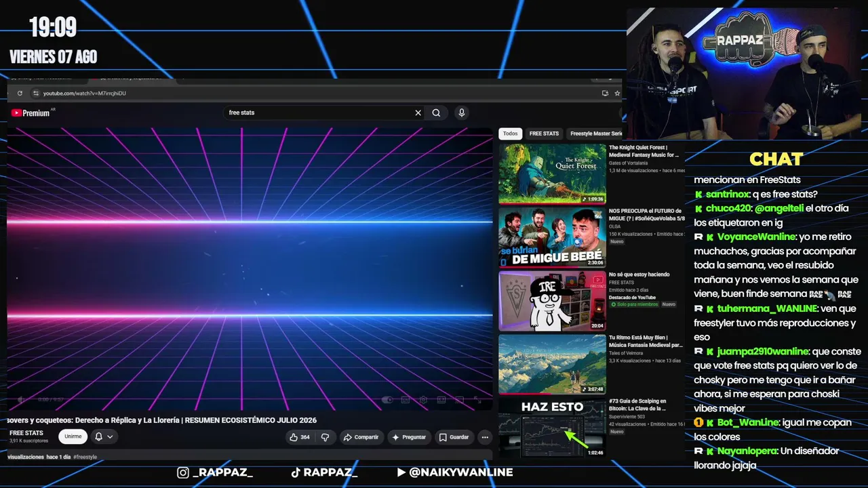The height and width of the screenshot is (488, 868).
Task: Open title 'The Knight Quiet Forest | Medieval Fantasy Music'
Action: coord(644,151)
